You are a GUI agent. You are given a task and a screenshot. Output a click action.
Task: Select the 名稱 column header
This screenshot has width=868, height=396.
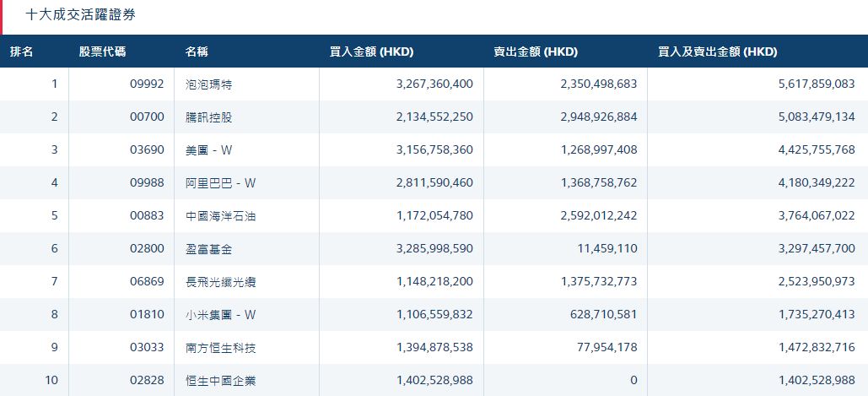coord(197,52)
